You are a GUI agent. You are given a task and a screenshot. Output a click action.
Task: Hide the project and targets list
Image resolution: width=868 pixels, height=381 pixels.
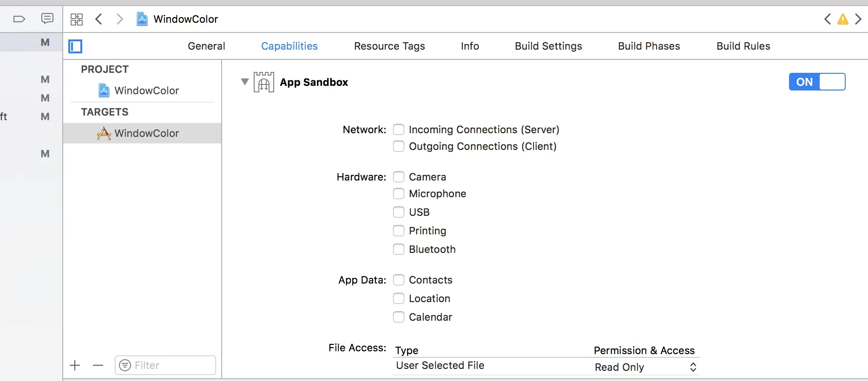click(75, 46)
